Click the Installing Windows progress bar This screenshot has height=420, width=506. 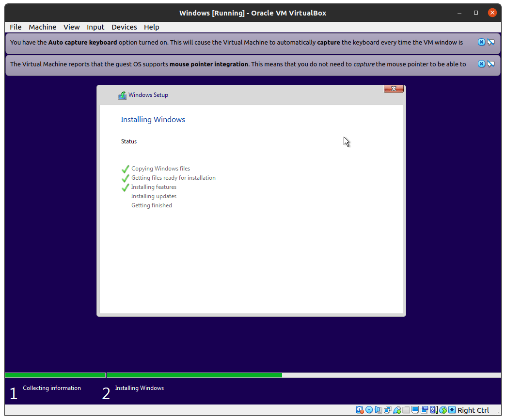(x=304, y=375)
